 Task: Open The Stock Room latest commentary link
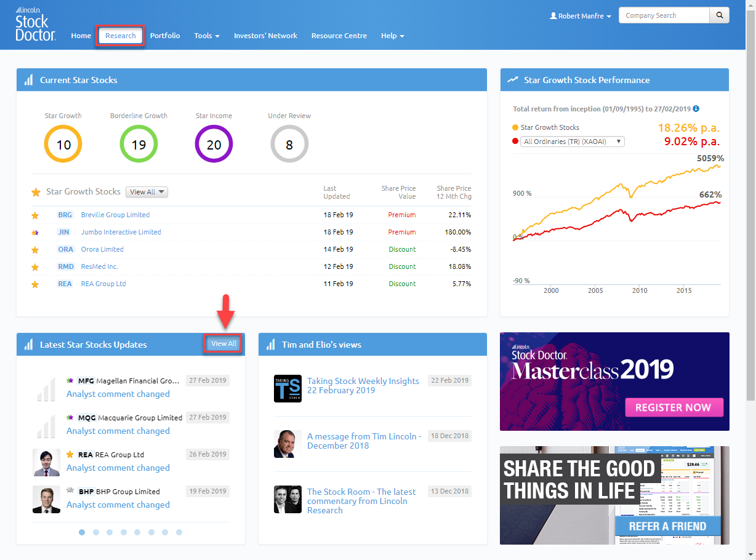point(361,501)
